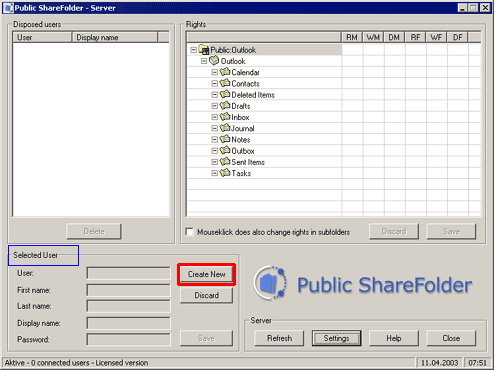Image resolution: width=494 pixels, height=370 pixels.
Task: Click Save in the Rights panel
Action: (451, 231)
